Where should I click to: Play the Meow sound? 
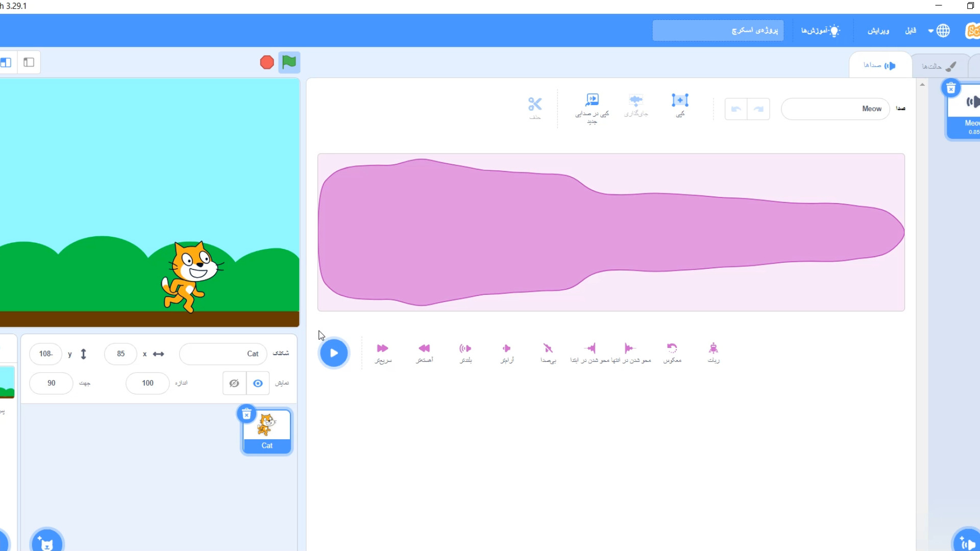click(334, 353)
